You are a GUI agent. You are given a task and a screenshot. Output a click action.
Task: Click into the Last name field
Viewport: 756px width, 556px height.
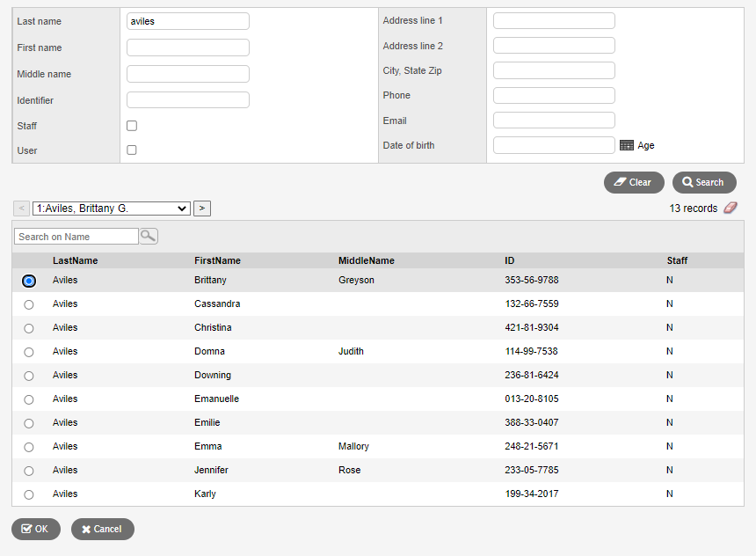pos(187,21)
